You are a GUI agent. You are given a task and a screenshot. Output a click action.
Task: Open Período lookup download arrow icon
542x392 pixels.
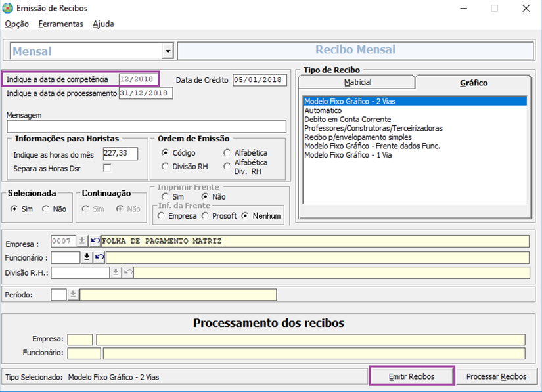pos(73,295)
